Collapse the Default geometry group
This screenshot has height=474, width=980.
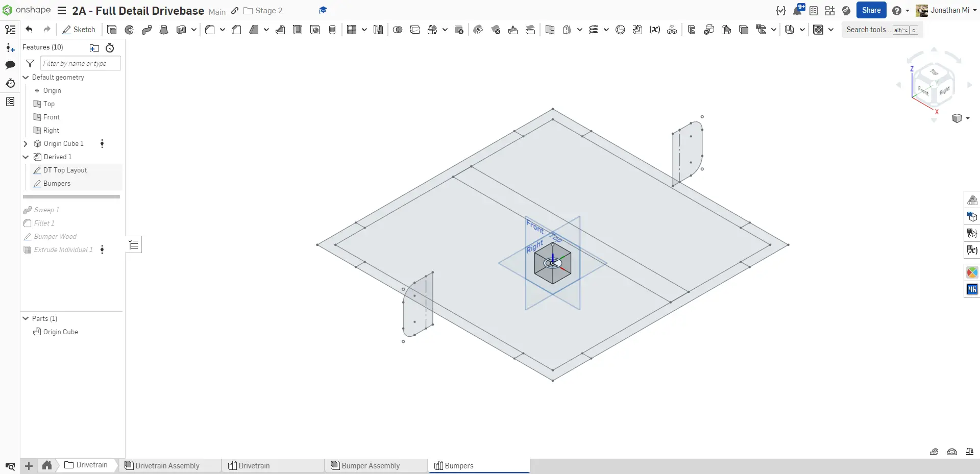point(26,78)
